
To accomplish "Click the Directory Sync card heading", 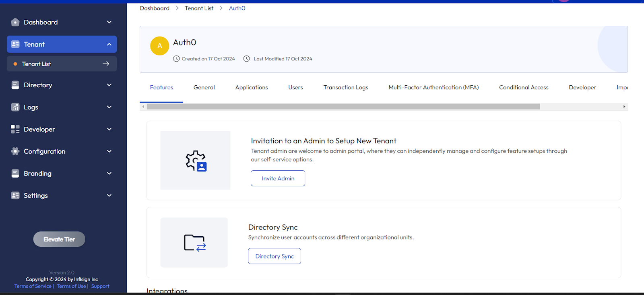I will point(273,227).
